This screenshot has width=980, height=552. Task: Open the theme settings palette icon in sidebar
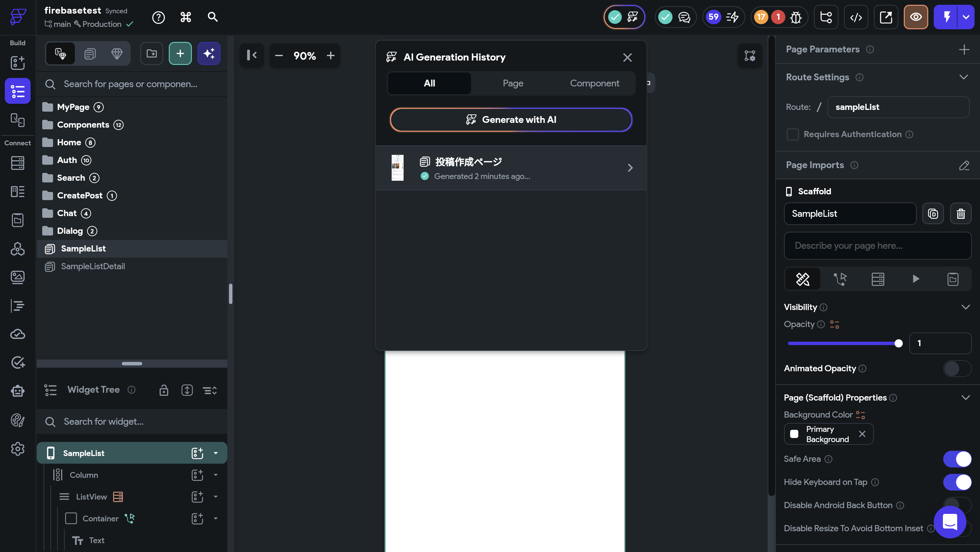tap(17, 420)
